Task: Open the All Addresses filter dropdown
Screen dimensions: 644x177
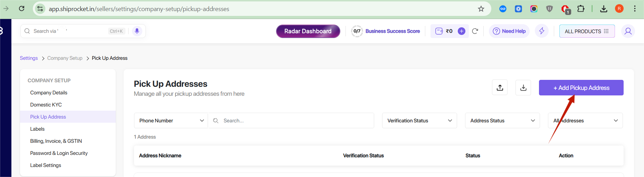Action: click(x=585, y=121)
